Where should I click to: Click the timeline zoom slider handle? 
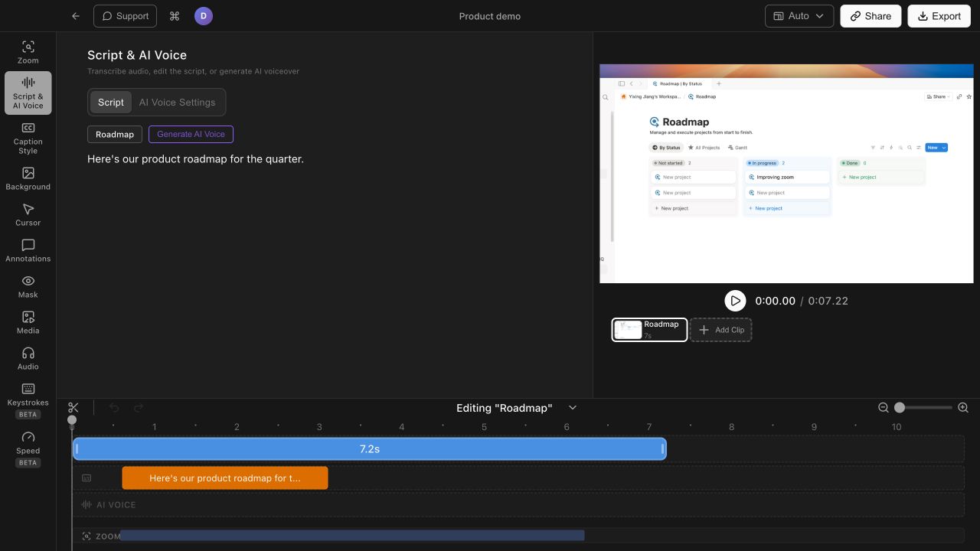(900, 408)
